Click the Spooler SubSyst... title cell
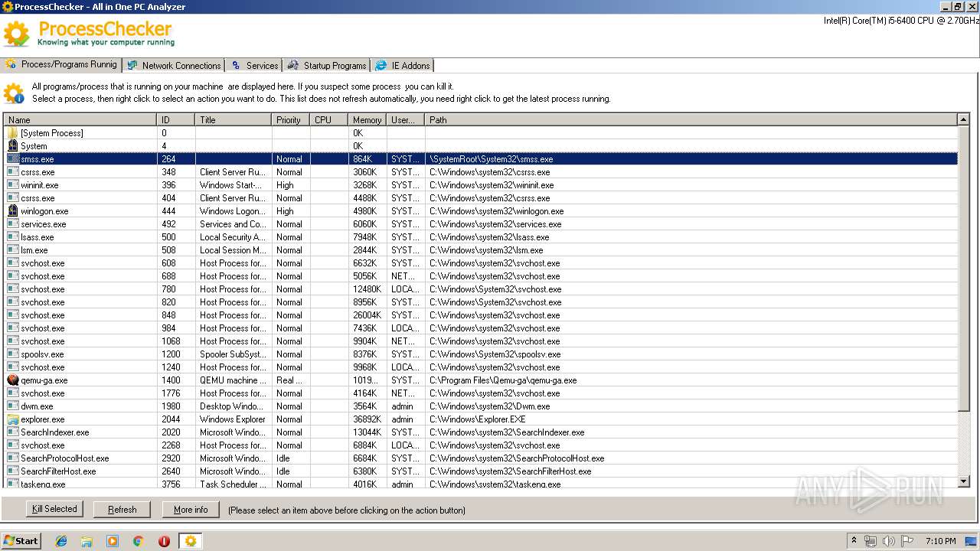 click(233, 354)
